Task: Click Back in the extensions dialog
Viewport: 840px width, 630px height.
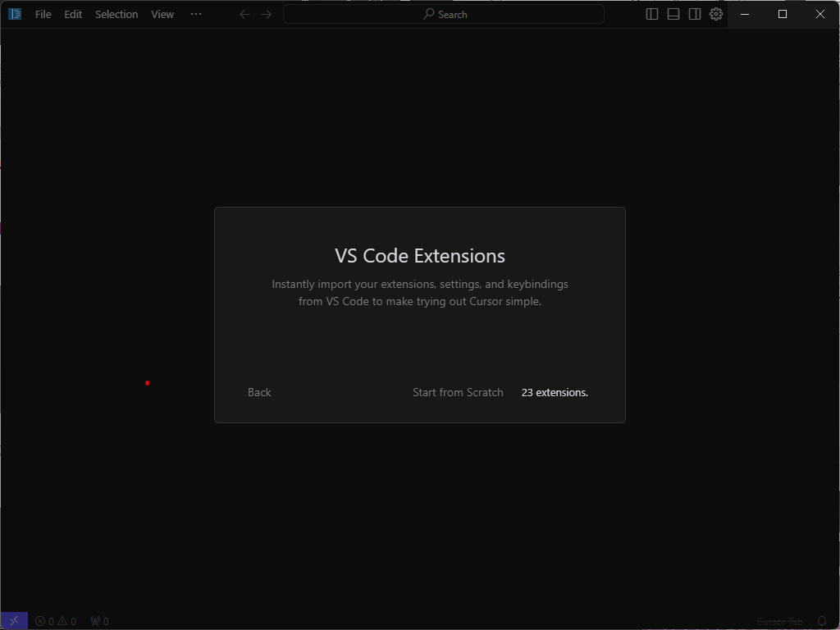Action: point(259,392)
